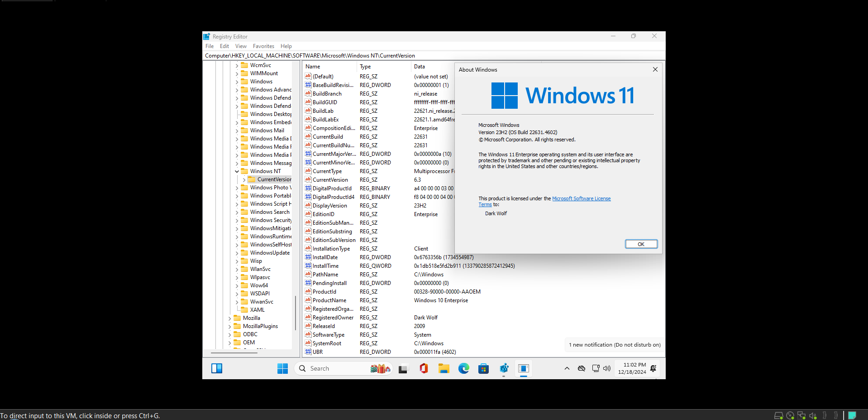
Task: Click the DigitalProductId binary value icon
Action: 308,188
